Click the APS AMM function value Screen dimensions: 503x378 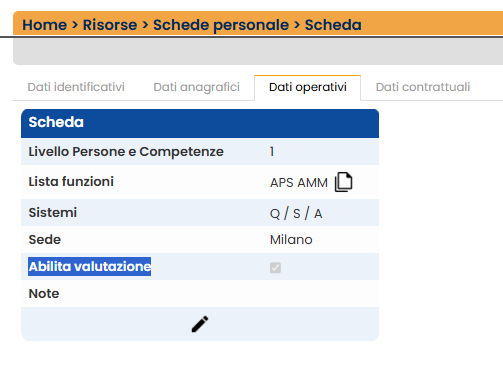299,183
